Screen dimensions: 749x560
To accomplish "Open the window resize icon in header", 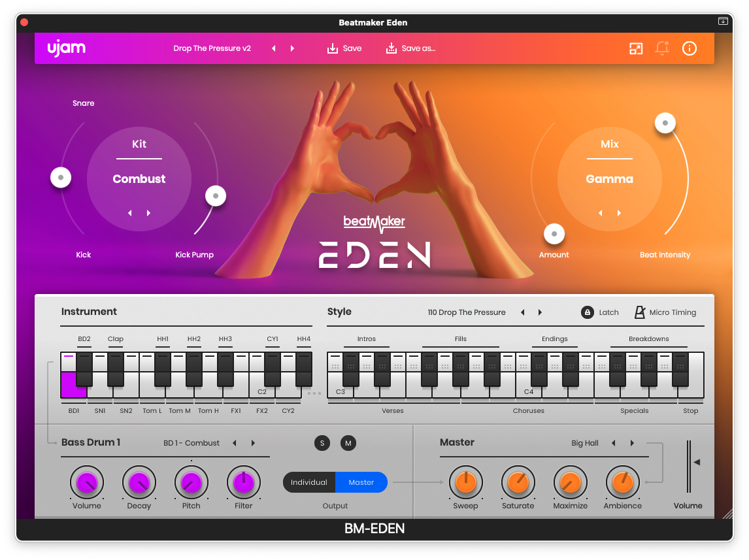I will point(636,48).
